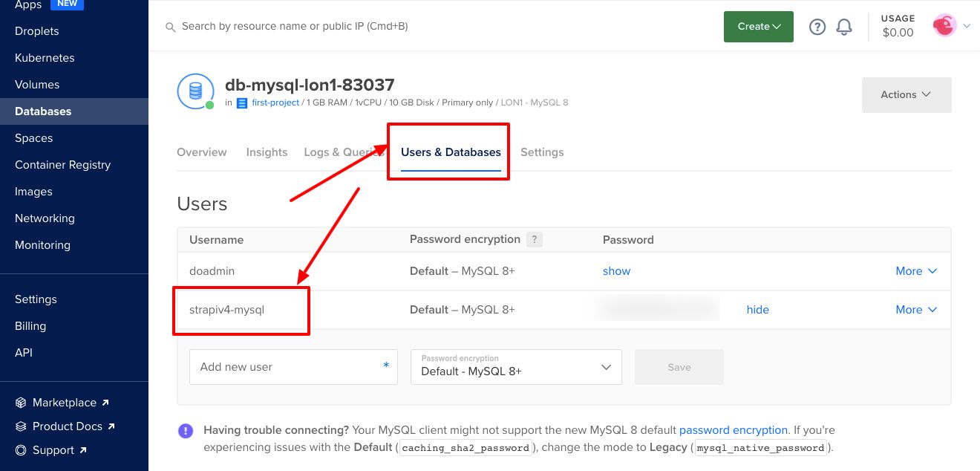Viewport: 980px width, 471px height.
Task: Open the first-project link
Action: click(x=275, y=103)
